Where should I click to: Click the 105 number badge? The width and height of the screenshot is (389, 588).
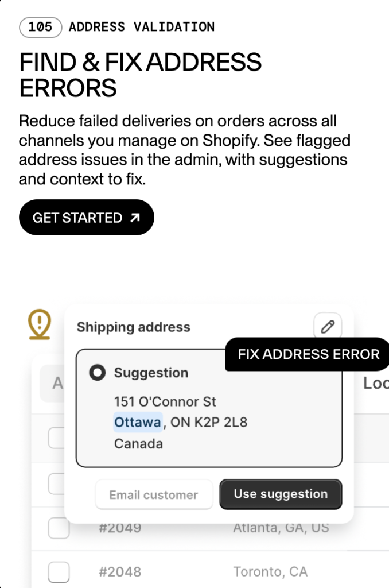point(41,27)
